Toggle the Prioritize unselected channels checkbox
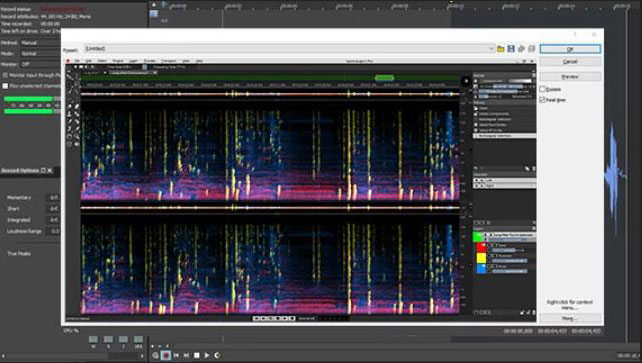 pos(5,86)
